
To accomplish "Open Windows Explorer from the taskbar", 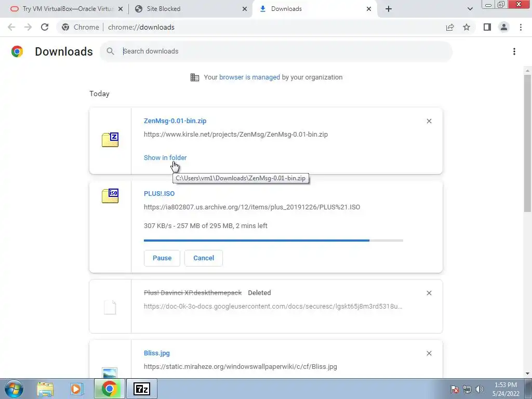I will tap(45, 389).
